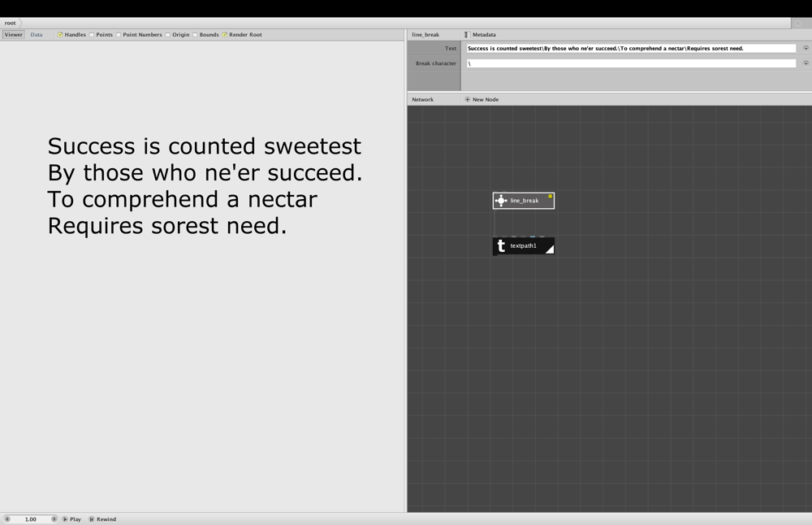
Task: Enable the Origin checkbox
Action: pos(168,35)
